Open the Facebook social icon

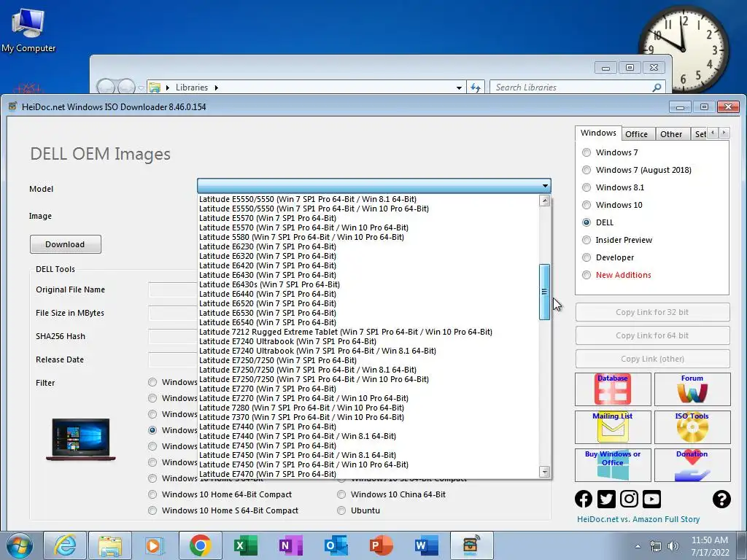point(584,499)
